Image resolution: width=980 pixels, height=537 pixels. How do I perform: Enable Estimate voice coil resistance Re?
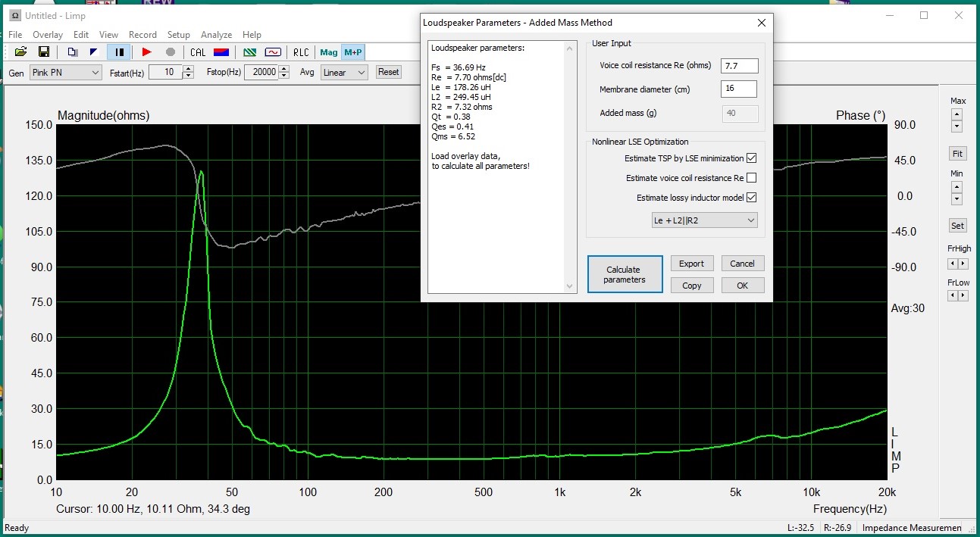tap(751, 178)
